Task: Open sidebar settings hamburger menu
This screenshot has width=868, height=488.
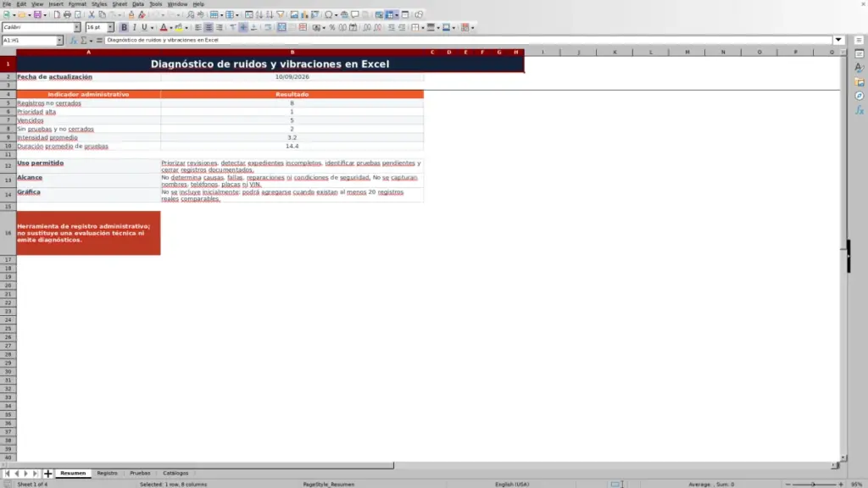Action: pyautogui.click(x=860, y=41)
